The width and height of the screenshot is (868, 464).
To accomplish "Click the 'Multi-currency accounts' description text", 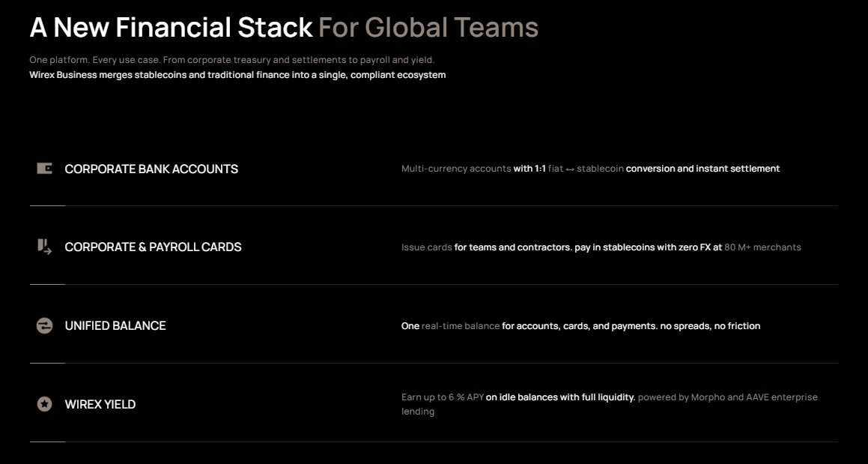I will click(x=591, y=169).
